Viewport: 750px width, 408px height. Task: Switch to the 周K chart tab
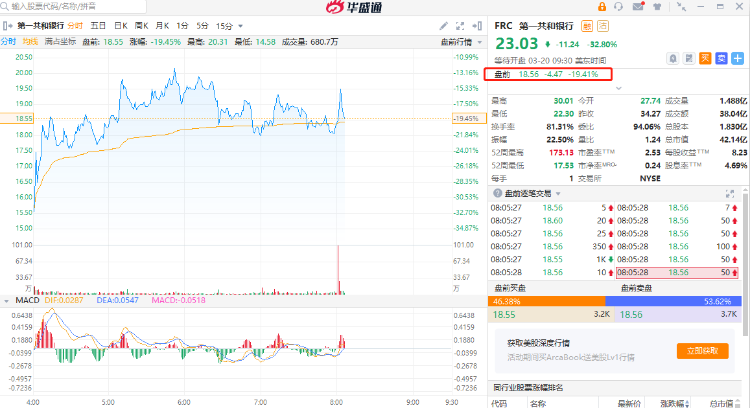141,26
